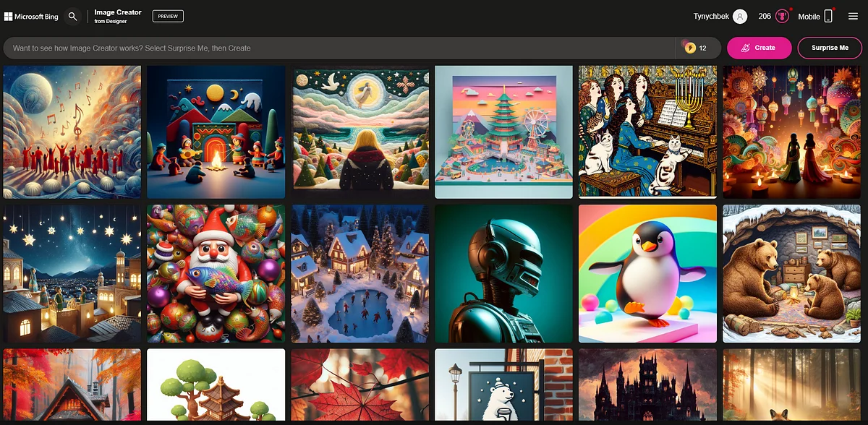Open the robot helmet portrait image
Image resolution: width=868 pixels, height=425 pixels.
(503, 273)
